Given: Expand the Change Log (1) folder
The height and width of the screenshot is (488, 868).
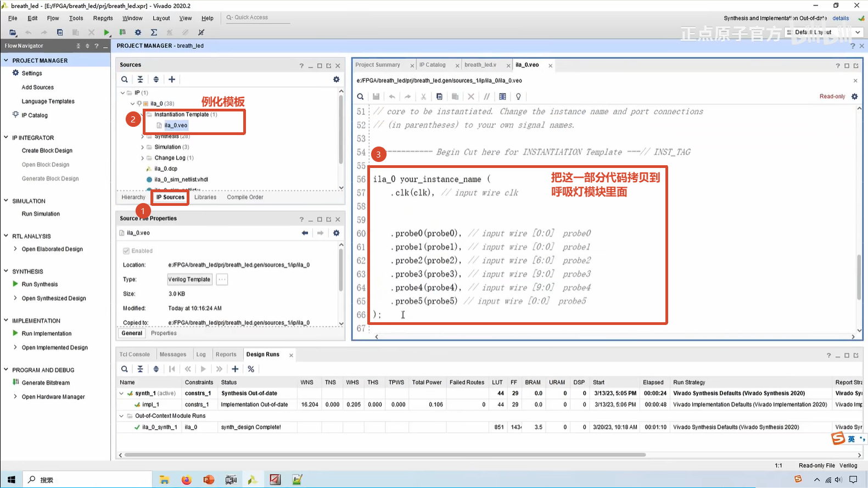Looking at the screenshot, I should pyautogui.click(x=142, y=158).
